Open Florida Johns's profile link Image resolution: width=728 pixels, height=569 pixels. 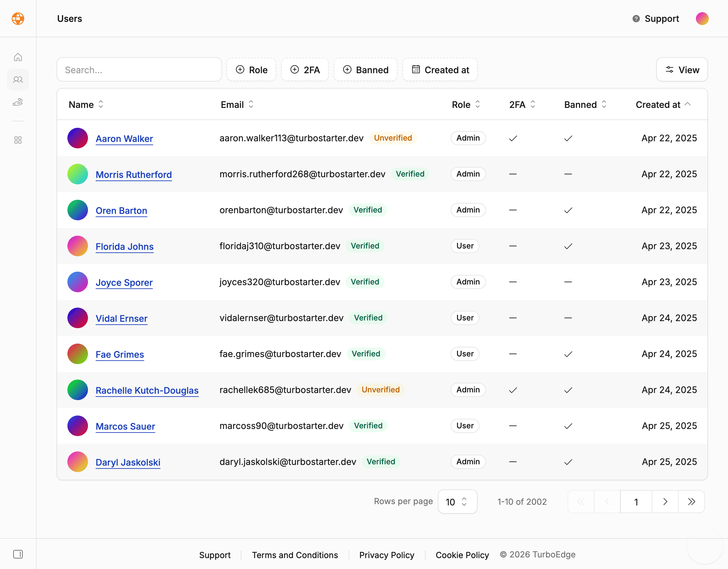click(125, 247)
